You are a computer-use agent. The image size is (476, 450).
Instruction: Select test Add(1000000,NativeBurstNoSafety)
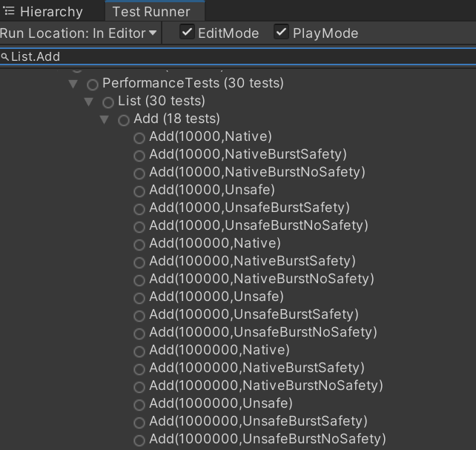pos(265,386)
